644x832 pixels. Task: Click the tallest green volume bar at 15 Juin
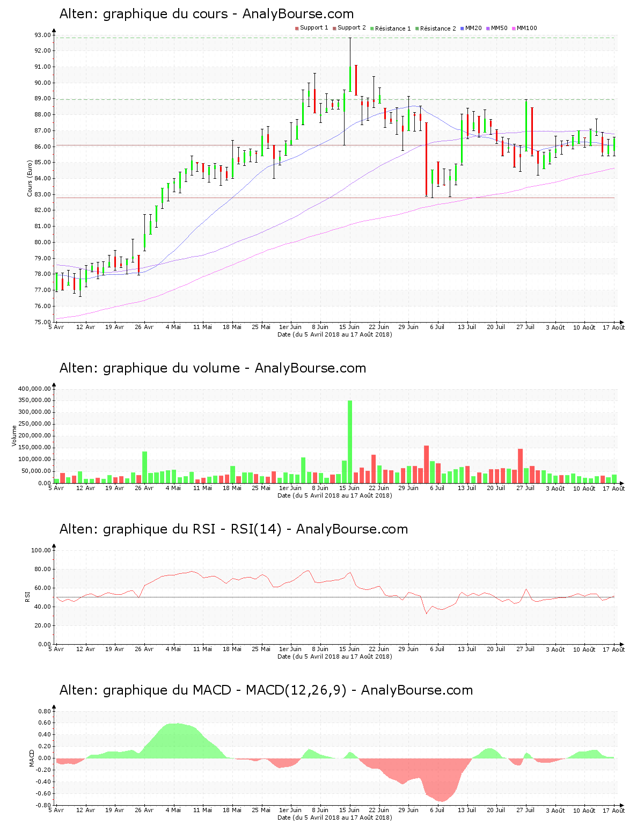pos(350,442)
